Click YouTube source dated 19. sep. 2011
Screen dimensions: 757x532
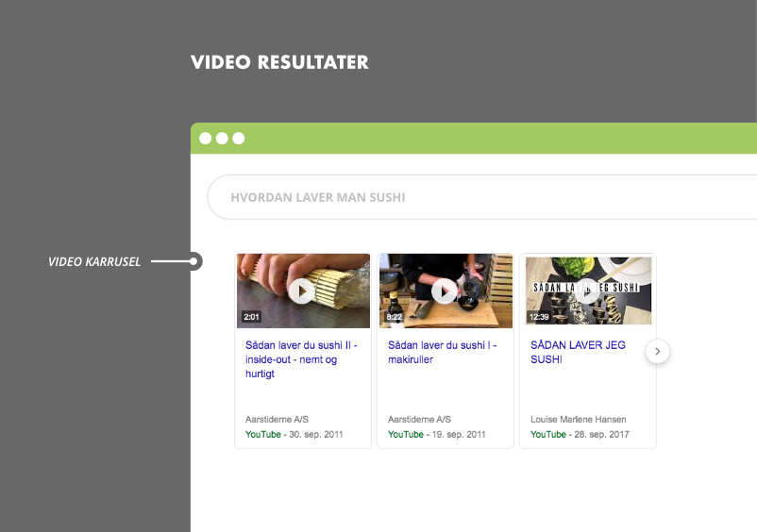[406, 435]
